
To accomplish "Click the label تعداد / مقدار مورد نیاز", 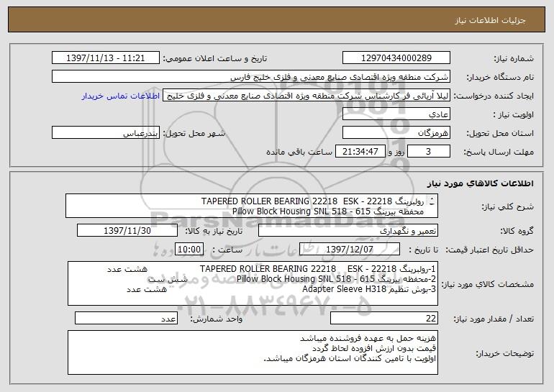I will [494, 319].
